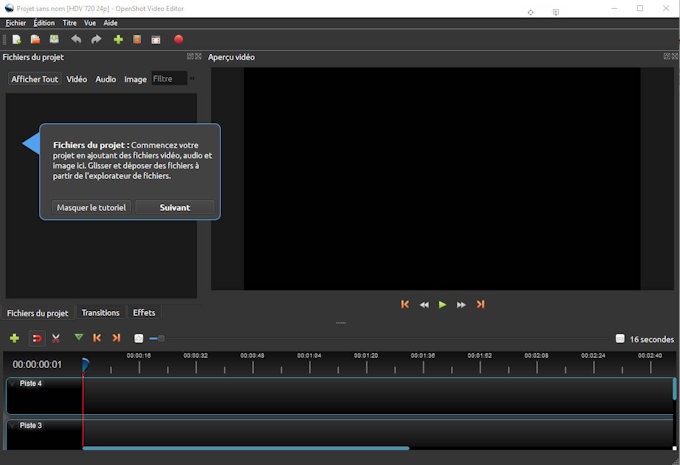Open the Vue menu

point(90,23)
